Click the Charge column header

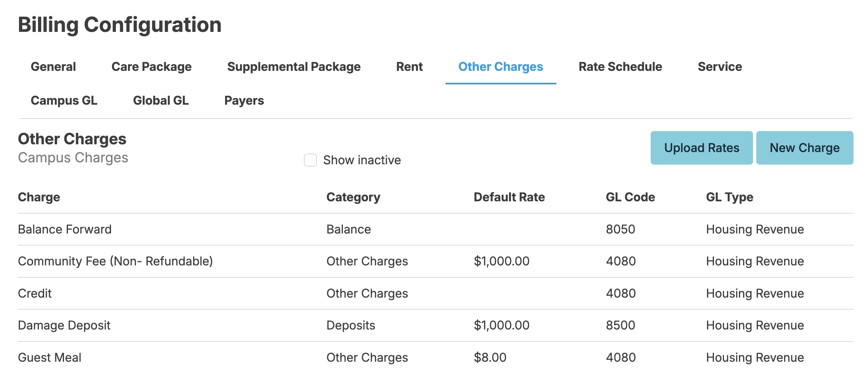[39, 197]
